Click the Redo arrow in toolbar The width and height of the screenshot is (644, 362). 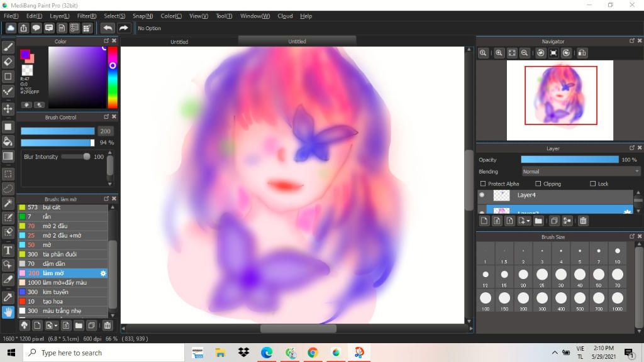click(123, 28)
